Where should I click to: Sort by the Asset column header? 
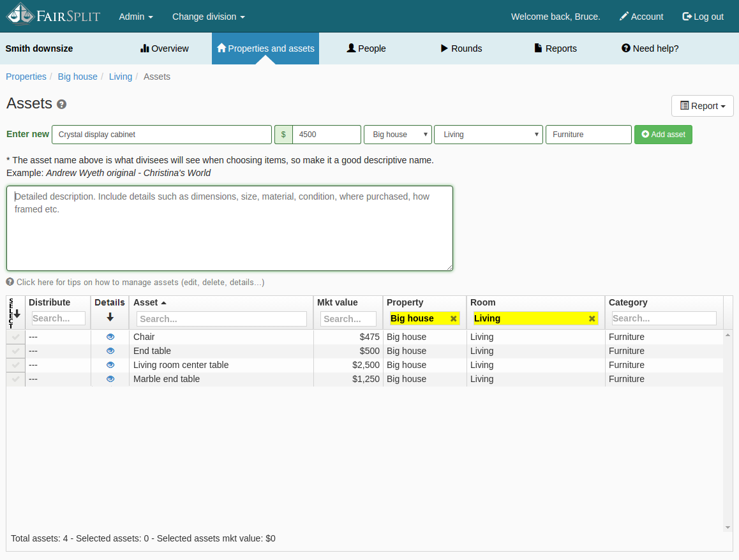click(x=149, y=302)
